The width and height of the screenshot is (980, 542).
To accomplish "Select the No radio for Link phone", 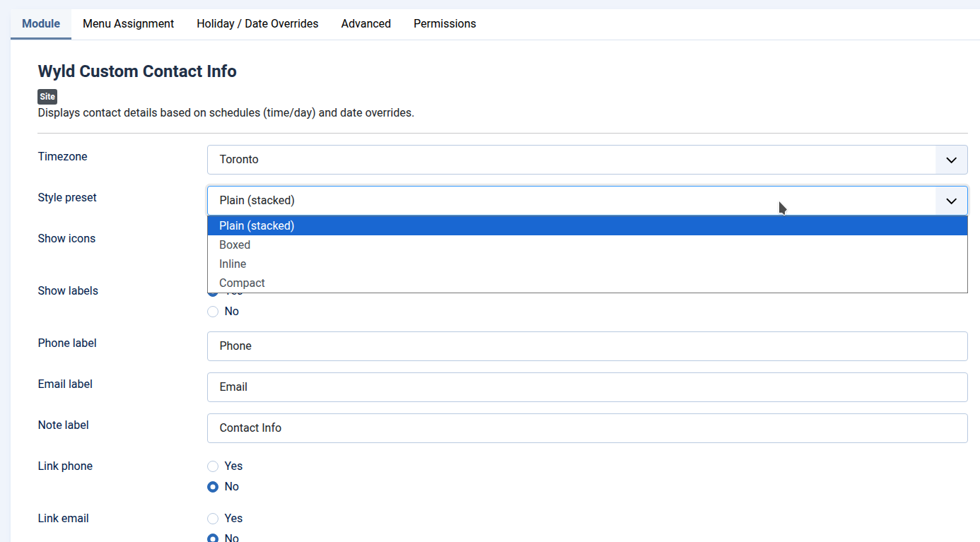I will tap(213, 486).
